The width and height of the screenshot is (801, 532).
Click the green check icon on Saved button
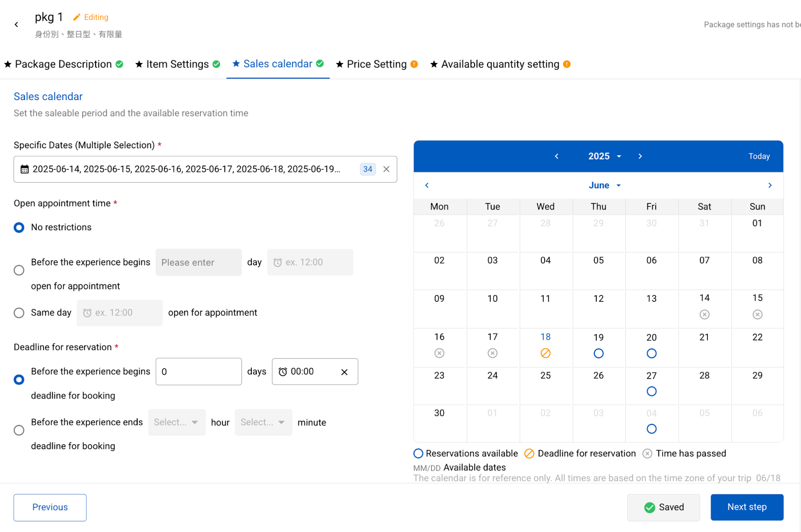(650, 507)
